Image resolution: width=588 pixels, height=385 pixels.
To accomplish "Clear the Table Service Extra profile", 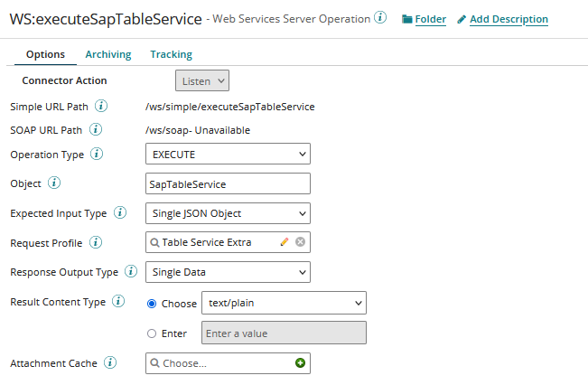I will pyautogui.click(x=300, y=242).
